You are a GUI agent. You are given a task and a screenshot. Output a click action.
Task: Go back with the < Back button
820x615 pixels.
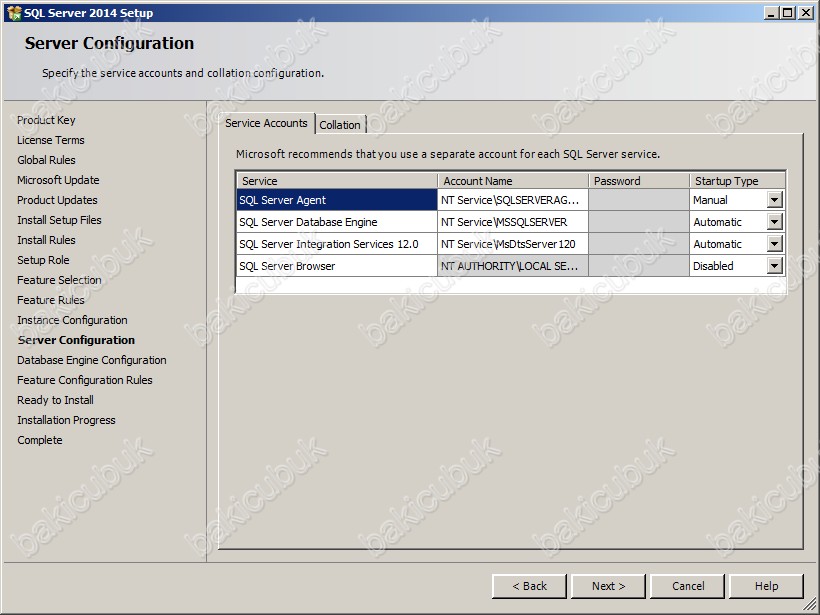(529, 586)
